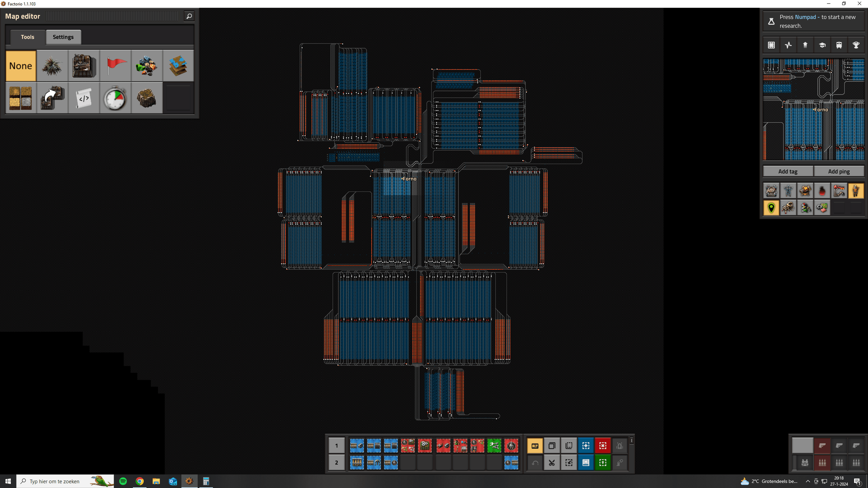Toggle electric network pole overlay
The height and width of the screenshot is (488, 868).
pos(788,191)
